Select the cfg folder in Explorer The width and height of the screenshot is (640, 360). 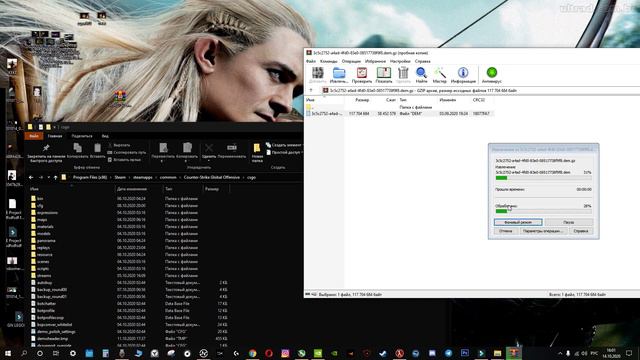click(x=39, y=206)
